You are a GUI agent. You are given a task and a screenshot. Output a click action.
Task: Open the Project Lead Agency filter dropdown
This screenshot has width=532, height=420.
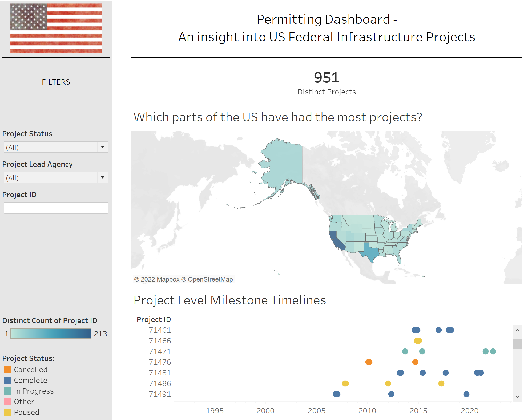pos(56,177)
